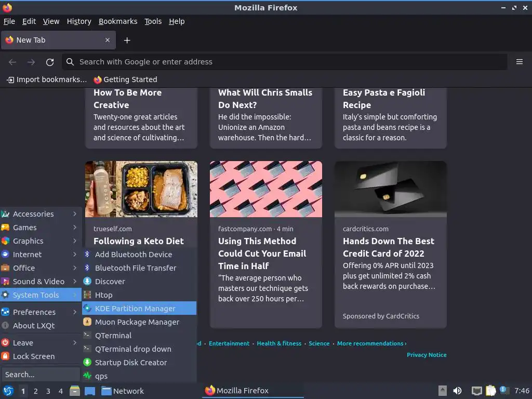Viewport: 532px width, 399px height.
Task: Switch to virtual desktop 2
Action: (x=36, y=391)
